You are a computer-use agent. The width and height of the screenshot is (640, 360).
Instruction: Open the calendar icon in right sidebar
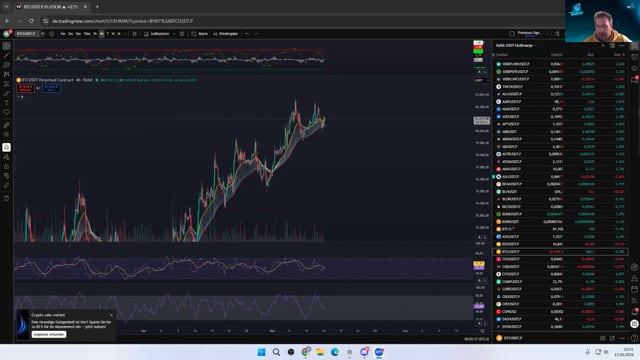tap(634, 289)
